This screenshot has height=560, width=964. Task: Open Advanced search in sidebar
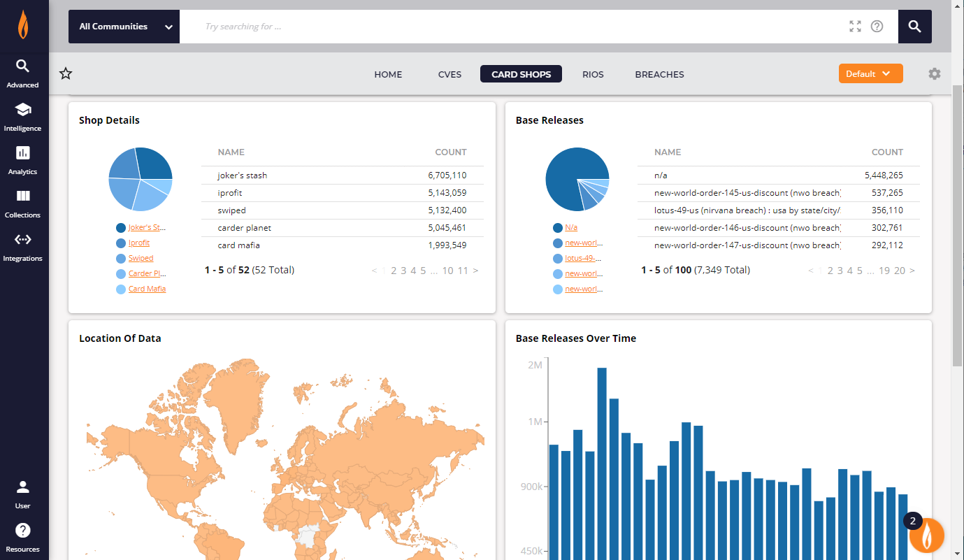point(22,73)
